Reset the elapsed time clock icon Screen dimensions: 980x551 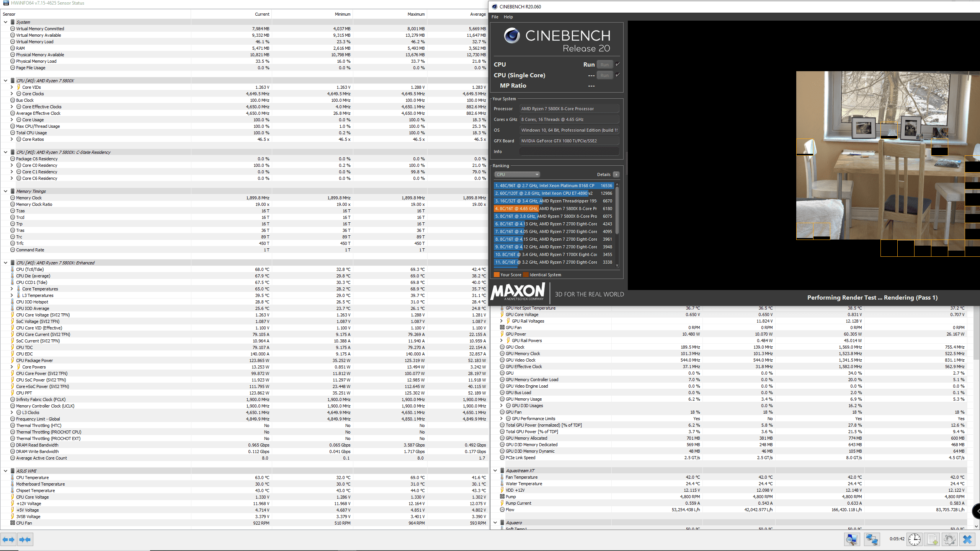pyautogui.click(x=915, y=540)
